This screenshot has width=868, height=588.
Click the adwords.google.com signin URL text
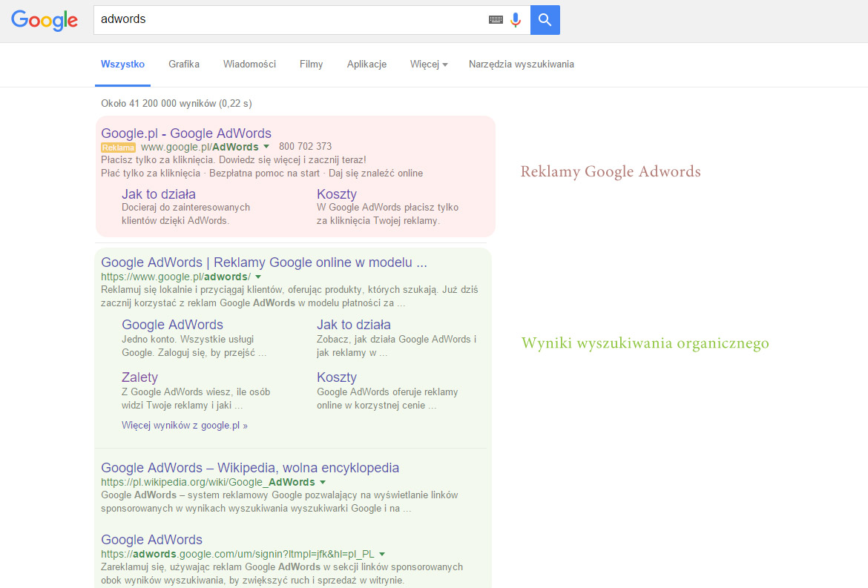tap(237, 554)
